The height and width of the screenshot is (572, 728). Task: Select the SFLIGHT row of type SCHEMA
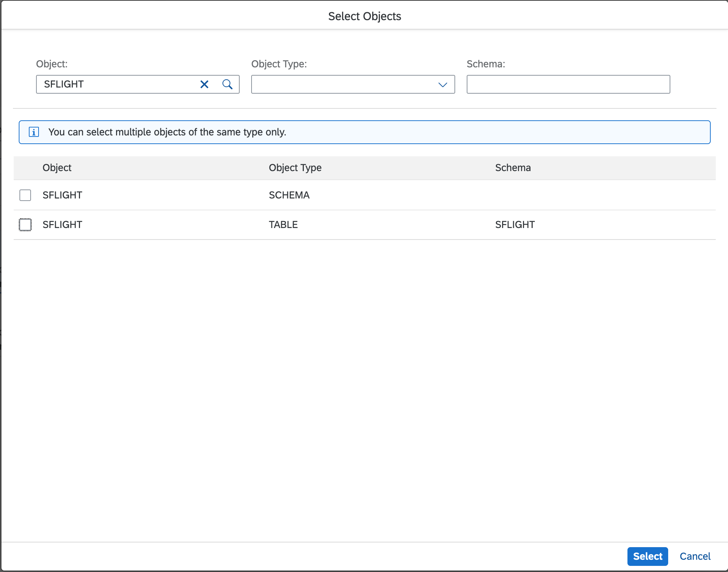point(63,195)
